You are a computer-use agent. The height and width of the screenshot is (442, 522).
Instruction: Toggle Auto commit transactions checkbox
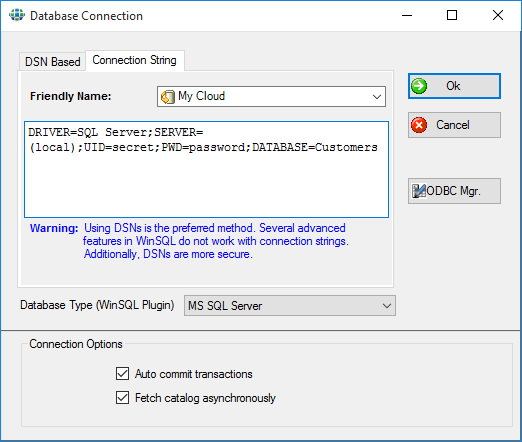coord(122,374)
